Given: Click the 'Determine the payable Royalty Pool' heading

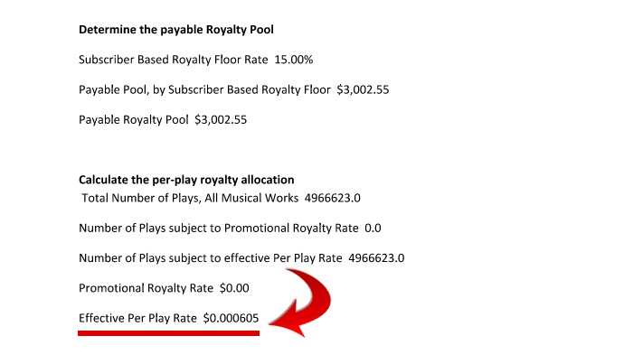Looking at the screenshot, I should coord(176,30).
